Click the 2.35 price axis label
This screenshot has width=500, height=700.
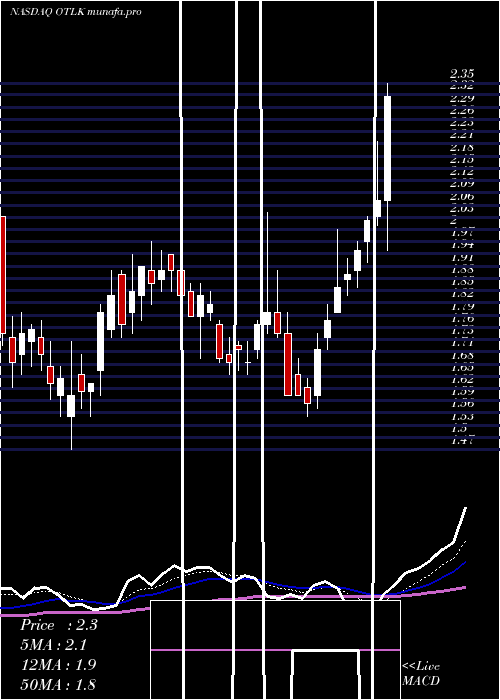[x=462, y=74]
